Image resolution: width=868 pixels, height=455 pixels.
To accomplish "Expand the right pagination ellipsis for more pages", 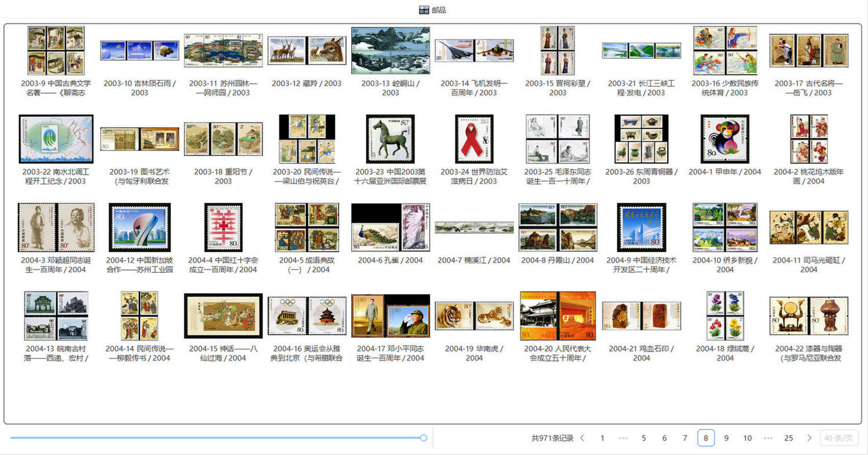I will [x=768, y=438].
